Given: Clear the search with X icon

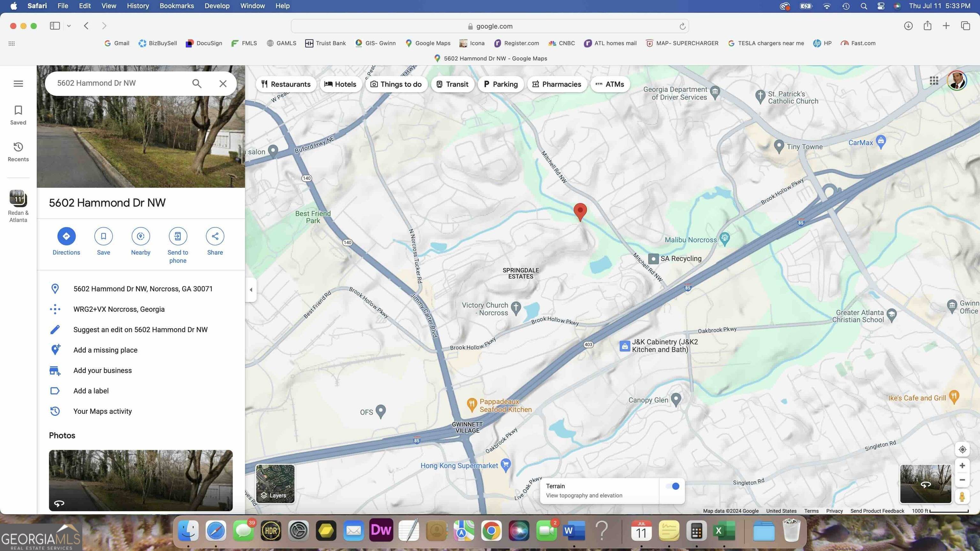Looking at the screenshot, I should click(x=223, y=83).
